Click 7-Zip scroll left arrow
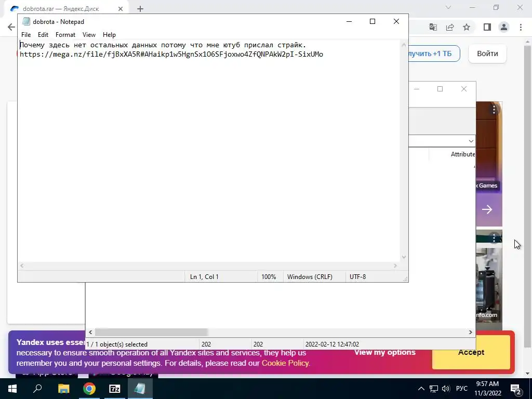The image size is (532, 399). [90, 332]
